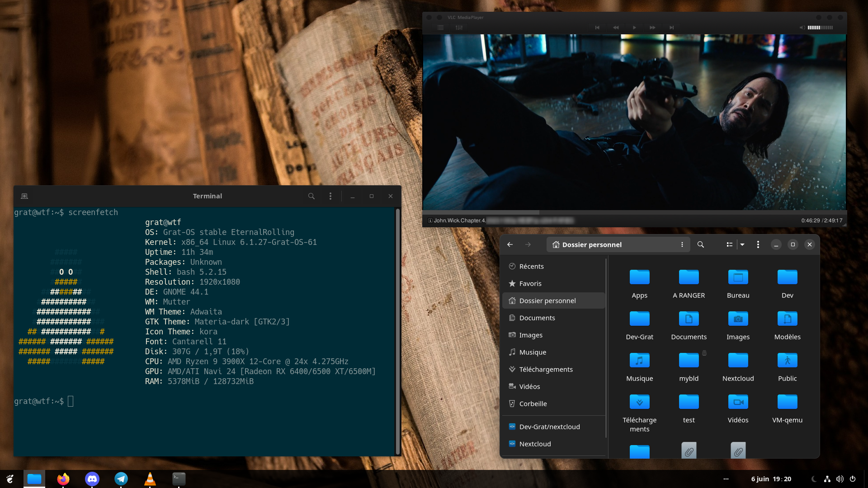Click the VLC video progress bar

(634, 212)
